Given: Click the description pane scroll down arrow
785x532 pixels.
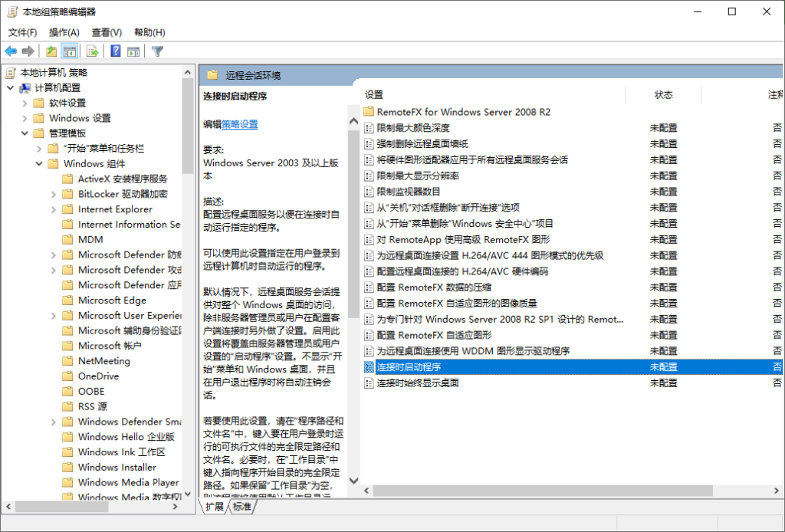Looking at the screenshot, I should pos(353,481).
